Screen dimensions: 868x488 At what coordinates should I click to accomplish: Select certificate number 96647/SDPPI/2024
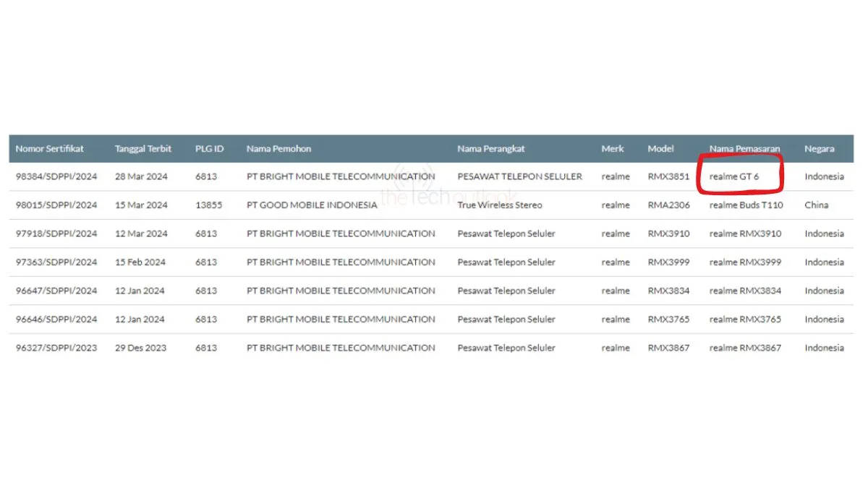point(56,291)
